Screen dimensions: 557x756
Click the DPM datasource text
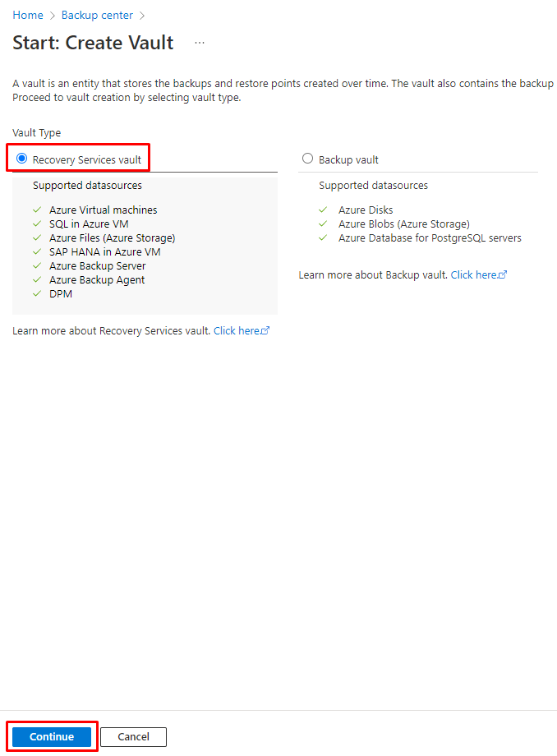[x=61, y=293]
